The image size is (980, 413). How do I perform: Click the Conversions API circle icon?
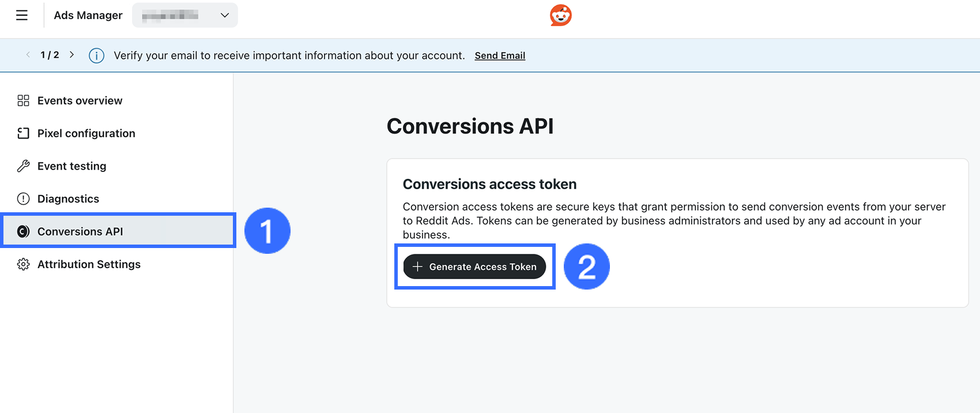23,231
